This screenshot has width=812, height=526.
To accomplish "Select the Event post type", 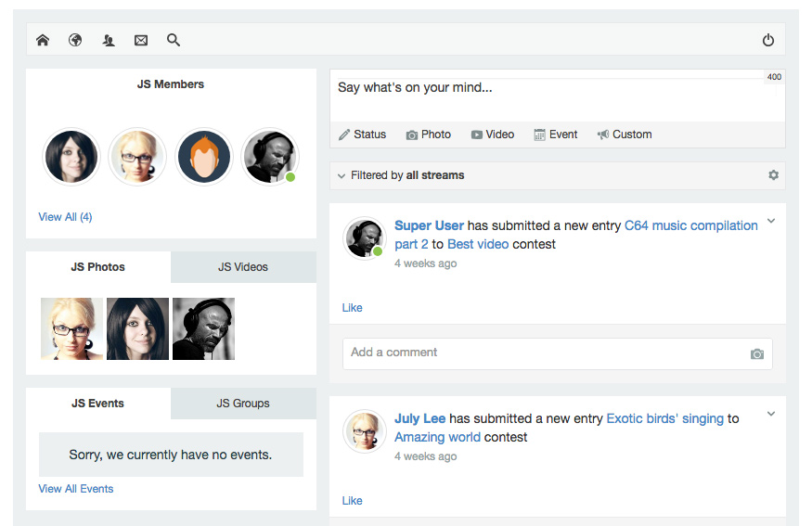I will (556, 135).
